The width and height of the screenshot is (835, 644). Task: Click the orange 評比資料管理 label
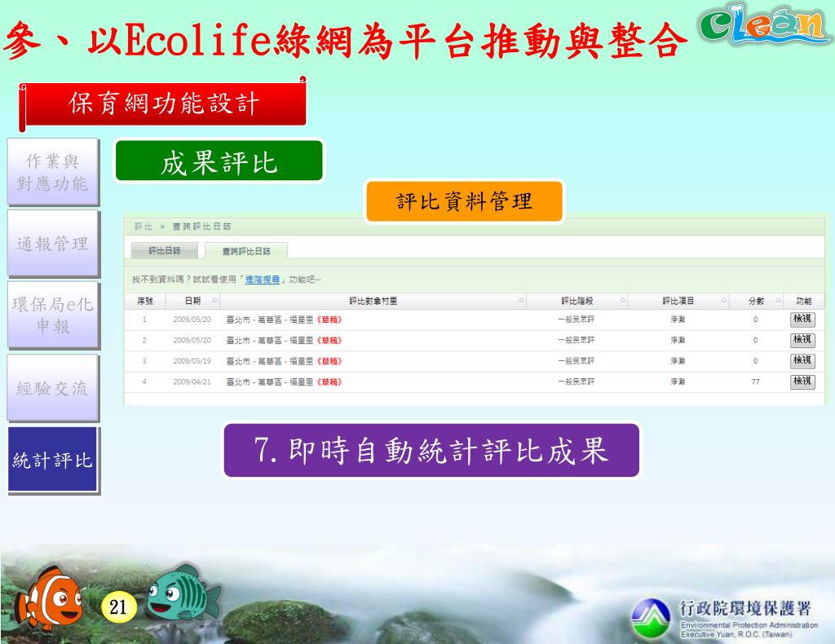(x=464, y=201)
